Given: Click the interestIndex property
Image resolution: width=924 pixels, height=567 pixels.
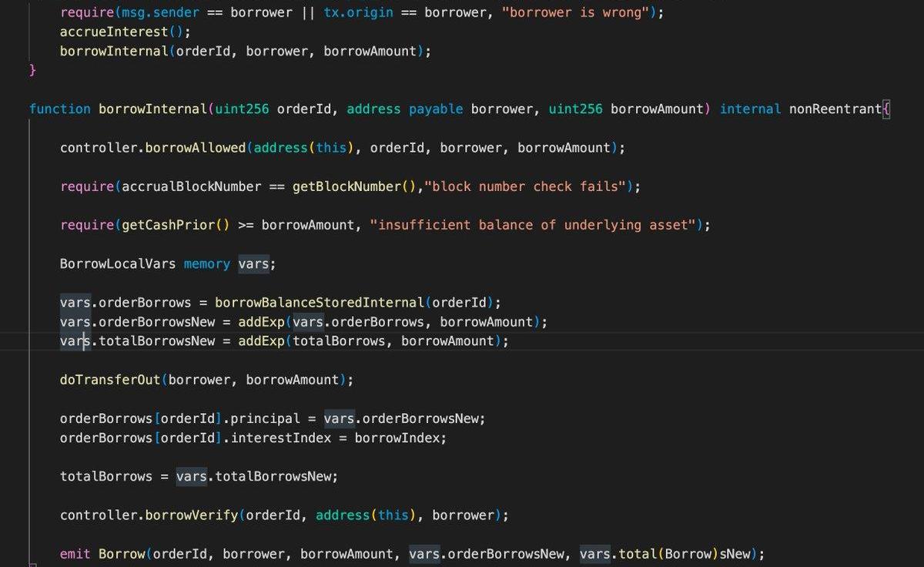Looking at the screenshot, I should click(x=280, y=438).
